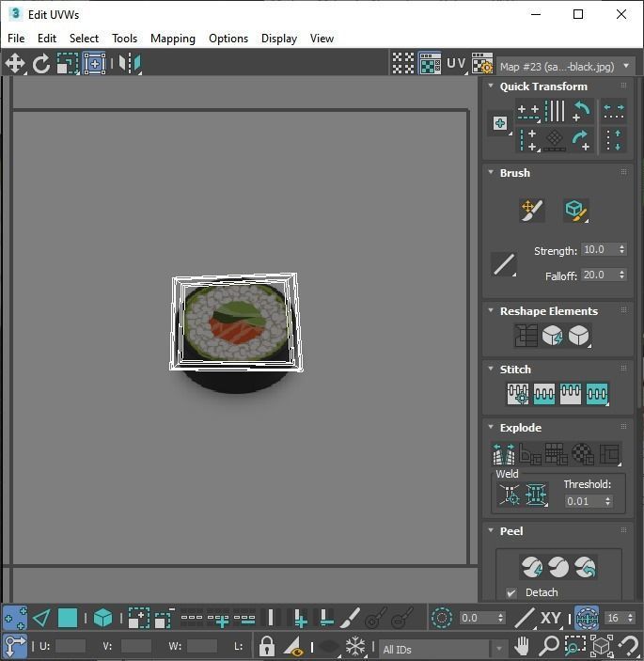The image size is (644, 661).
Task: Enable Edge subobject selection mode
Action: tap(41, 619)
